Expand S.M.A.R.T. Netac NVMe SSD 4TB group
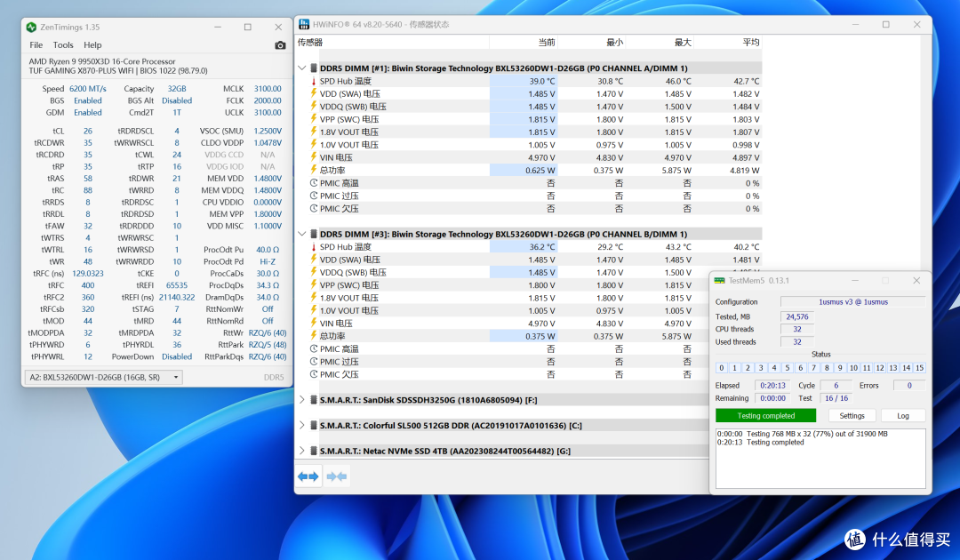Image resolution: width=960 pixels, height=560 pixels. [302, 451]
